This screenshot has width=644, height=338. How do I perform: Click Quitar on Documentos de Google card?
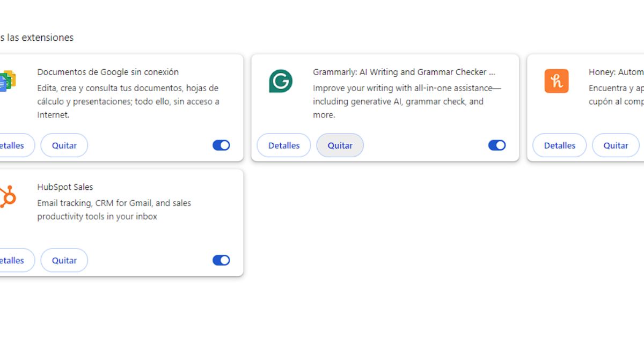coord(64,145)
